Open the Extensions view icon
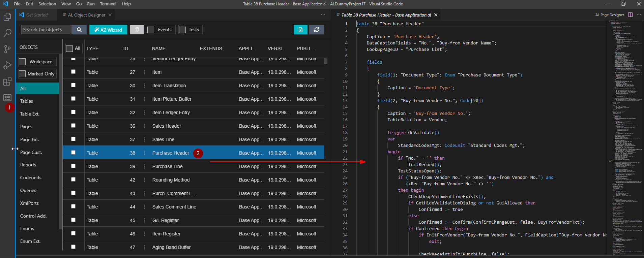The image size is (644, 258). pos(7,82)
